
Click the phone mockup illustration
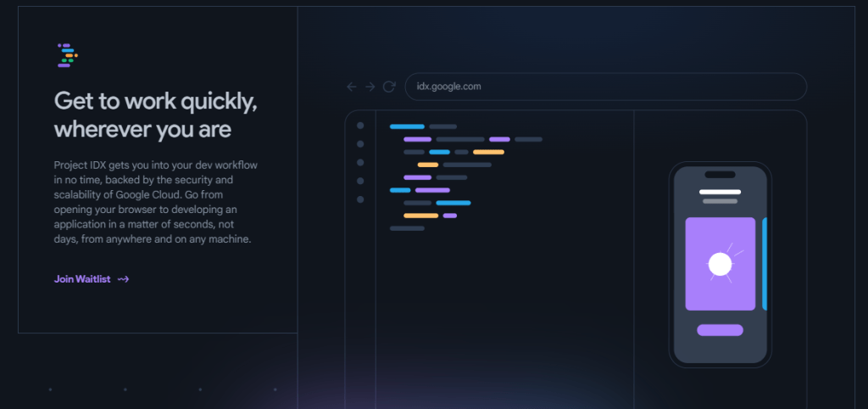coord(721,265)
